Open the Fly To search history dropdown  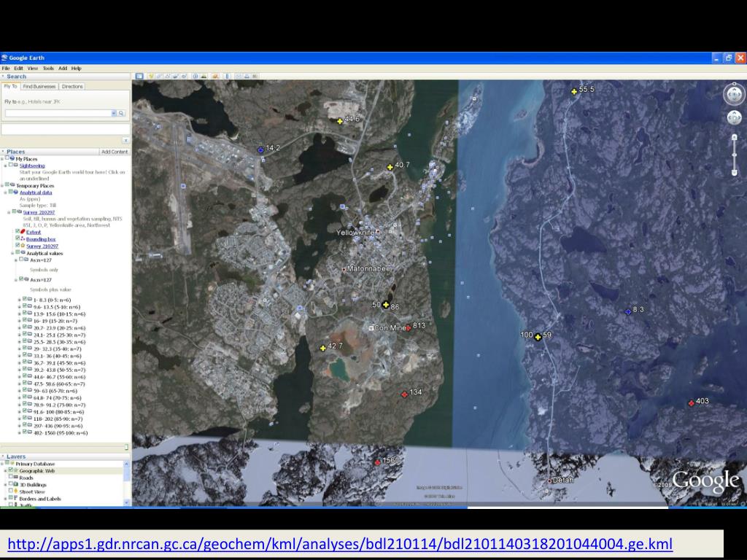114,113
